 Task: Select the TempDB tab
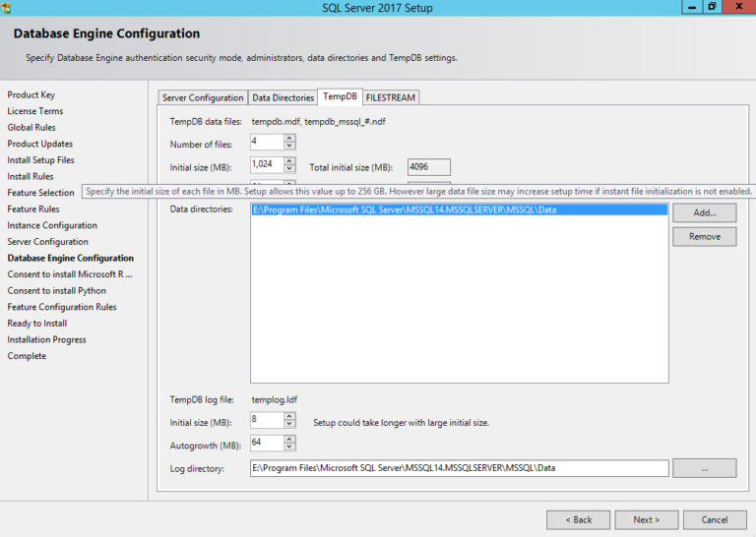(x=340, y=96)
